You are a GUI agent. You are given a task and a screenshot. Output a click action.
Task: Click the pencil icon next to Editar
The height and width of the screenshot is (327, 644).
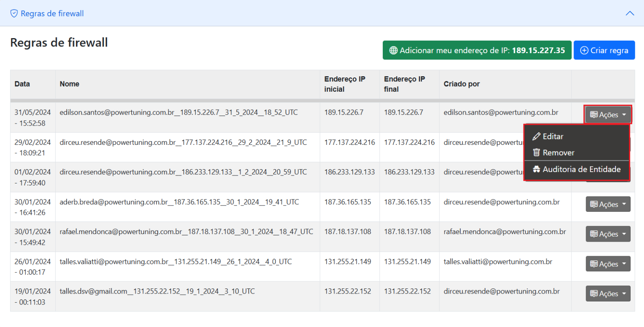(536, 136)
